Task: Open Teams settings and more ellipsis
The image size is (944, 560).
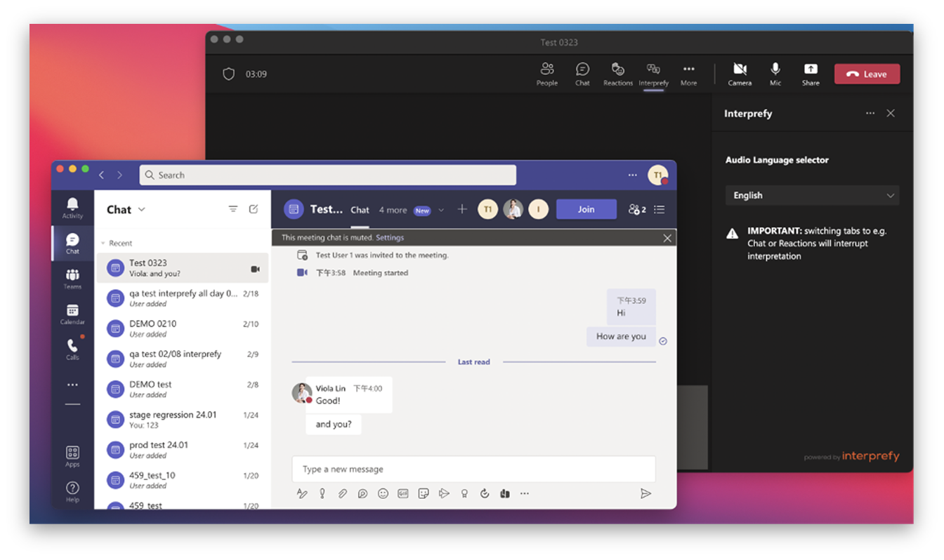Action: [x=632, y=175]
